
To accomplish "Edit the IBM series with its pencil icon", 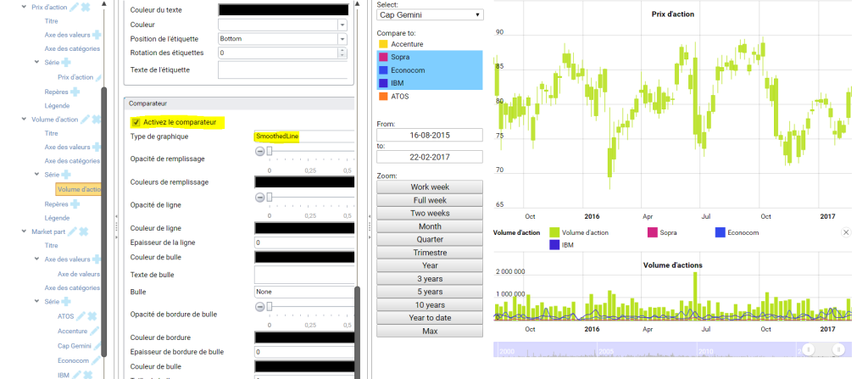I will click(x=76, y=375).
